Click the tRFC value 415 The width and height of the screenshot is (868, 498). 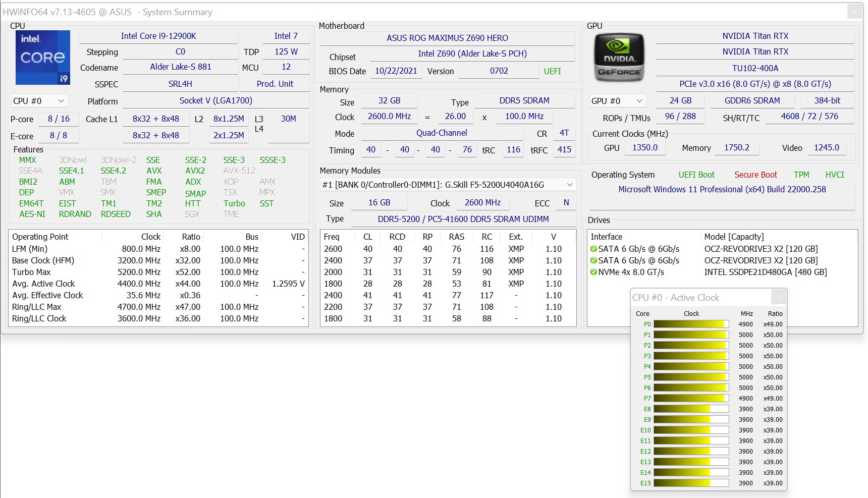tap(565, 150)
